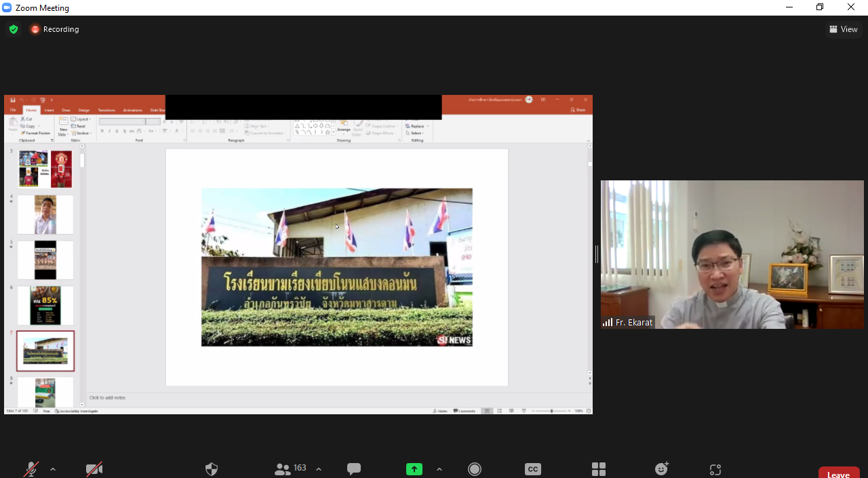Image resolution: width=868 pixels, height=478 pixels.
Task: Click the New Slide button
Action: (63, 126)
